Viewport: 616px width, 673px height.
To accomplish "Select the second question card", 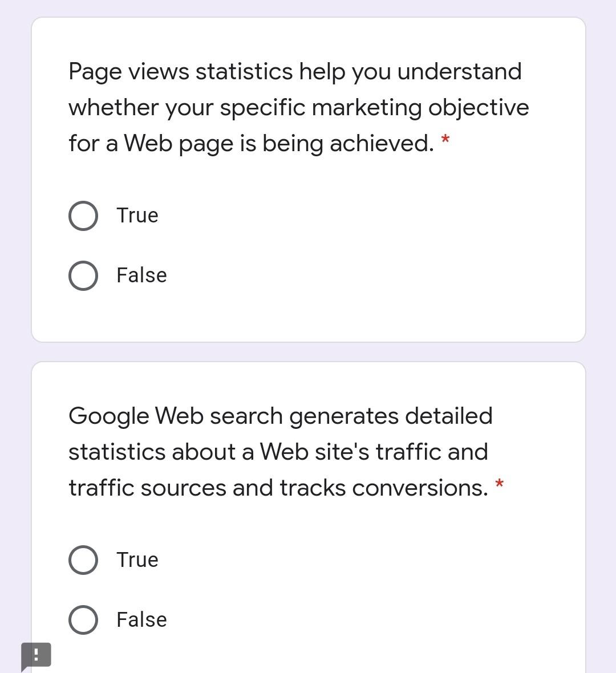I will coord(308,513).
